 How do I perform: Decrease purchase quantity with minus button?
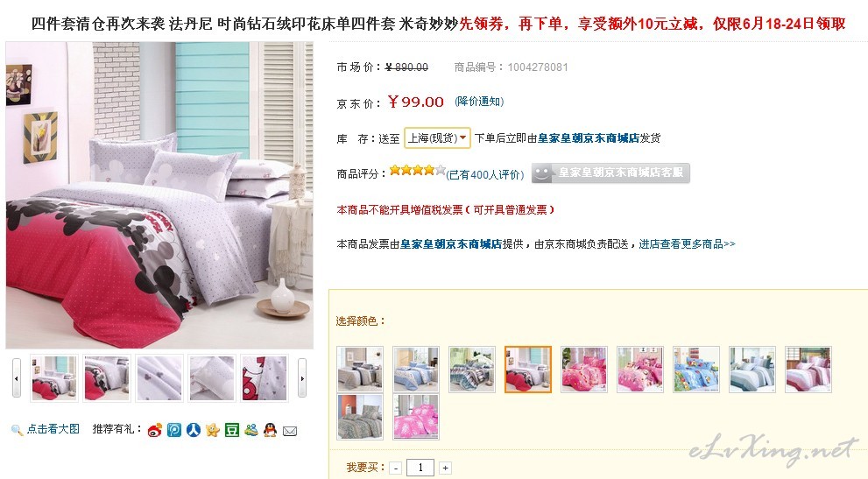pyautogui.click(x=396, y=468)
